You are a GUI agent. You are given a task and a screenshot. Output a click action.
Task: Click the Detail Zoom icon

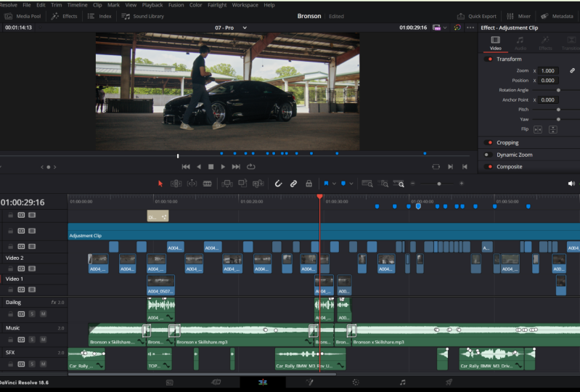[x=384, y=184]
